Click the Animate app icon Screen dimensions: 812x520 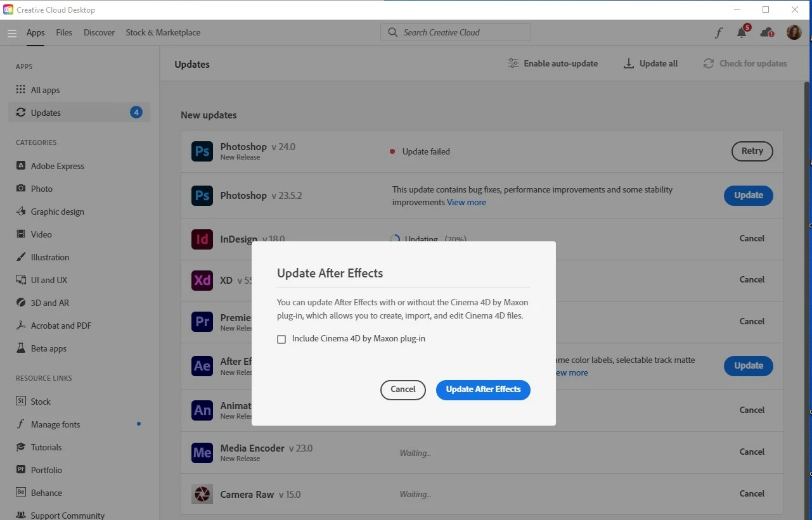(x=202, y=410)
